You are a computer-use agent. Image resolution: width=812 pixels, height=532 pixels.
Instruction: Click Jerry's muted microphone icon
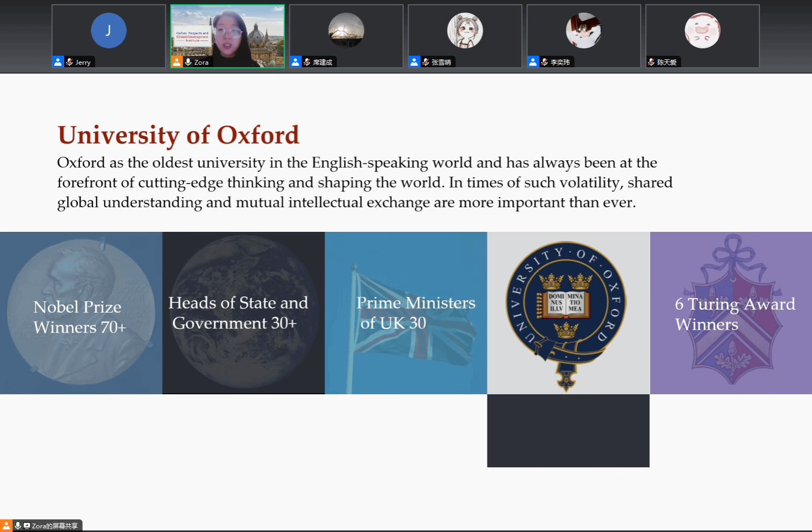click(x=69, y=62)
